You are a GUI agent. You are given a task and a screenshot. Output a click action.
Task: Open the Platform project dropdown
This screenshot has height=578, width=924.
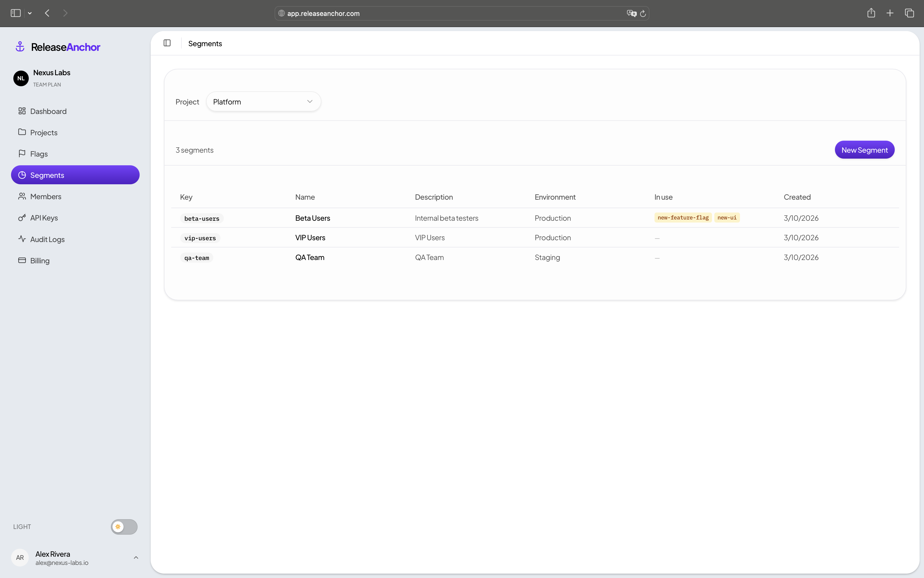263,102
